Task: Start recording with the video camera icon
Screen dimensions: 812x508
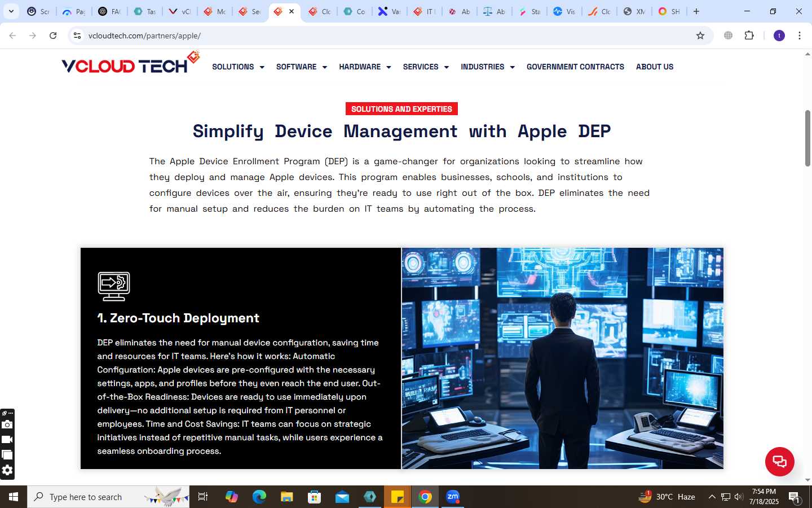Action: coord(7,439)
